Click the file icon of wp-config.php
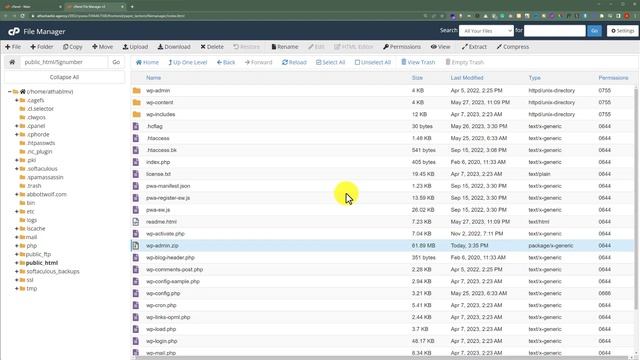This screenshot has height=360, width=640. pos(136,293)
